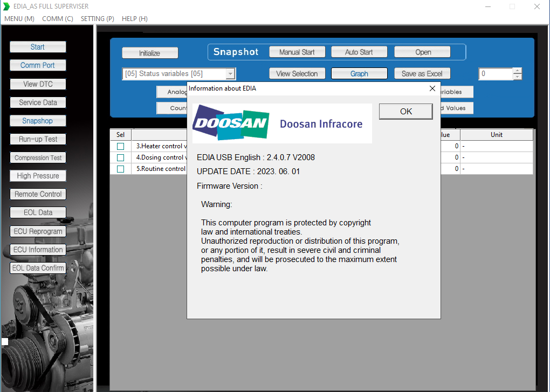Open the High Pressure test
The width and height of the screenshot is (550, 392).
(38, 176)
